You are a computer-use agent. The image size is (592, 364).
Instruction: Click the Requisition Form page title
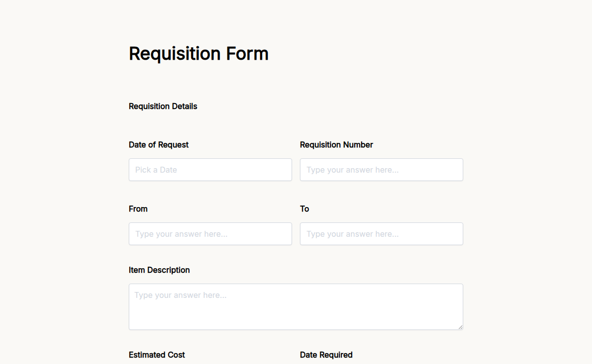click(x=198, y=53)
